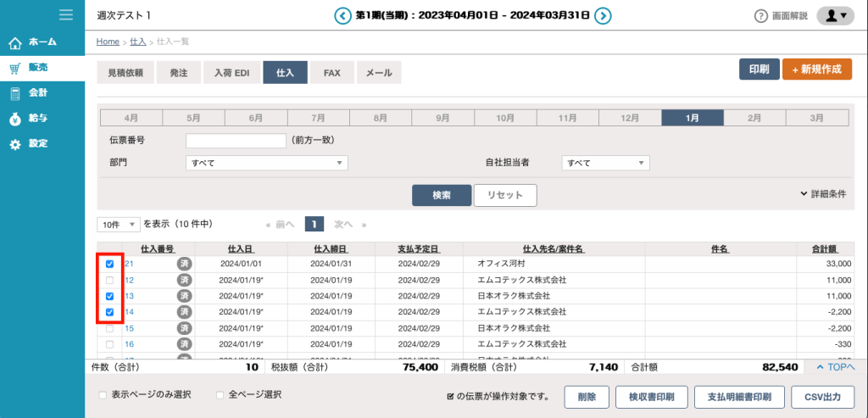868x418 pixels.
Task: Click 済 badge on row 13
Action: click(184, 296)
